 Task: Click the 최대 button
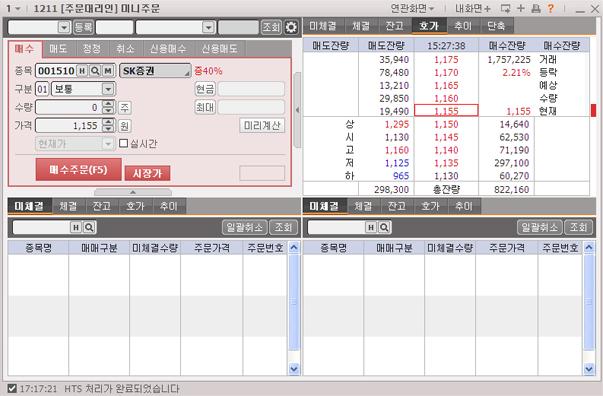(205, 107)
